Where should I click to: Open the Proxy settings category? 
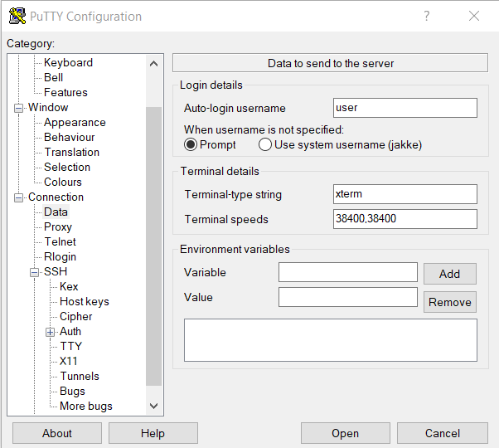(x=58, y=226)
